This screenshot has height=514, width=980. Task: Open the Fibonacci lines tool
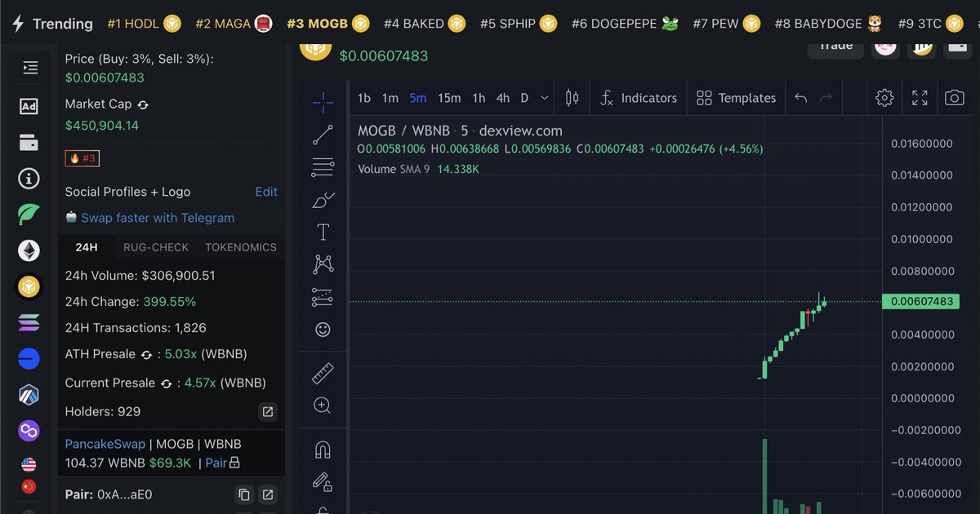[x=323, y=167]
